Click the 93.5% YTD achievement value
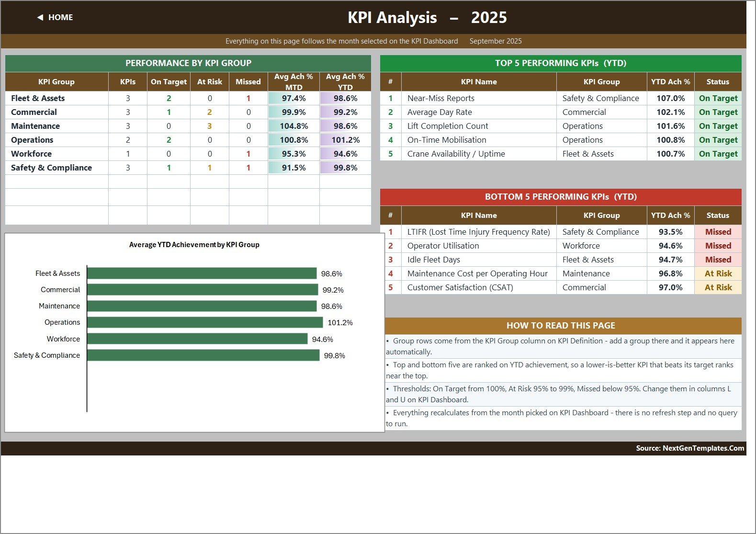The image size is (756, 534). click(x=670, y=232)
